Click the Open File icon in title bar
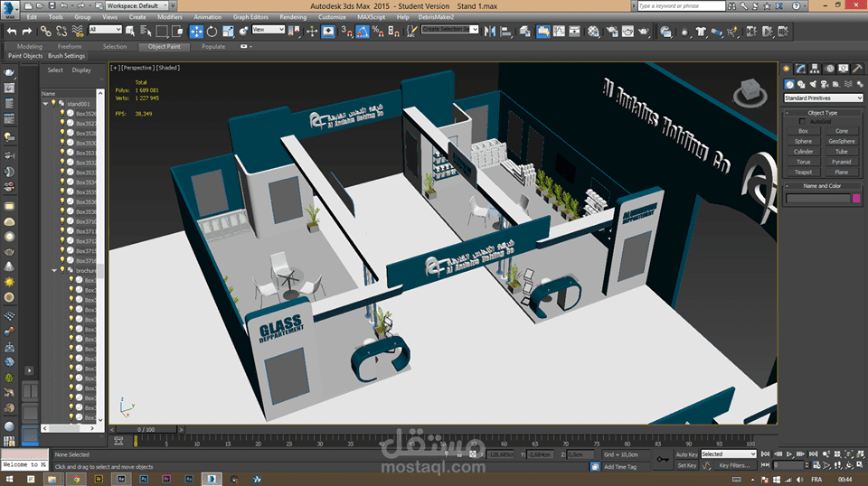The width and height of the screenshot is (868, 486). coord(40,5)
